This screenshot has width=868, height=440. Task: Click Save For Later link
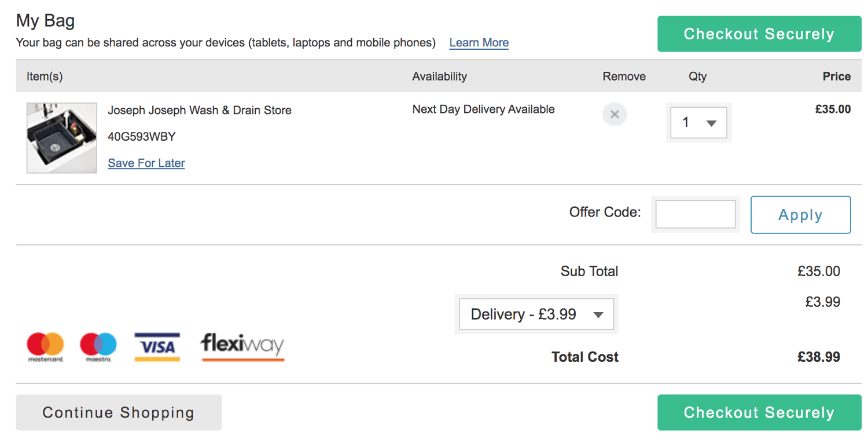click(x=146, y=163)
